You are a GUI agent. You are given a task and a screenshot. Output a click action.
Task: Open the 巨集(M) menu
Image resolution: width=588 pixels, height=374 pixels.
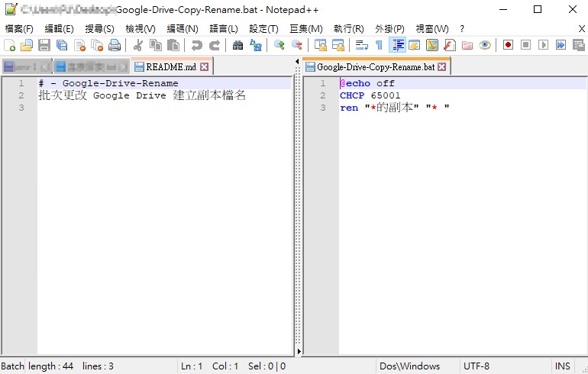click(306, 29)
